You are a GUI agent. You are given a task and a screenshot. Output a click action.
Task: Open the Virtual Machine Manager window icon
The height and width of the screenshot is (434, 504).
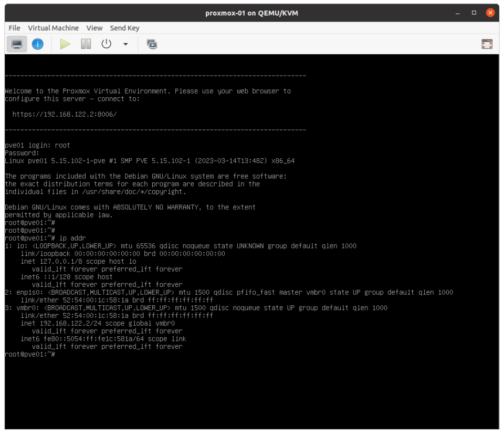coord(152,44)
